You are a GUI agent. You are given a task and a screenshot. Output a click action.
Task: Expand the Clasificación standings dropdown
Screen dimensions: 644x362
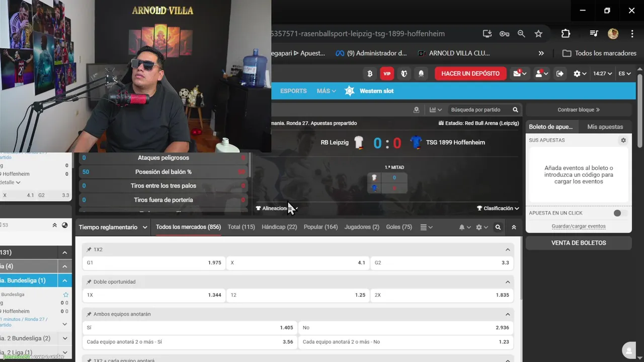pos(498,208)
